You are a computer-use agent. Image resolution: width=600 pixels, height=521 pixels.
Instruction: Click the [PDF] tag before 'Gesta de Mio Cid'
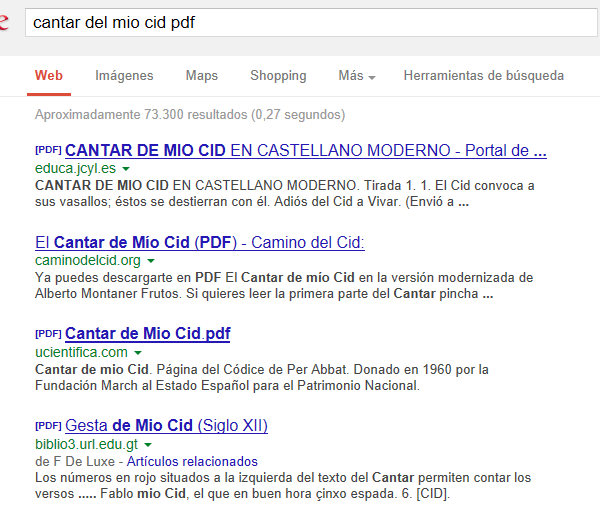[x=48, y=425]
